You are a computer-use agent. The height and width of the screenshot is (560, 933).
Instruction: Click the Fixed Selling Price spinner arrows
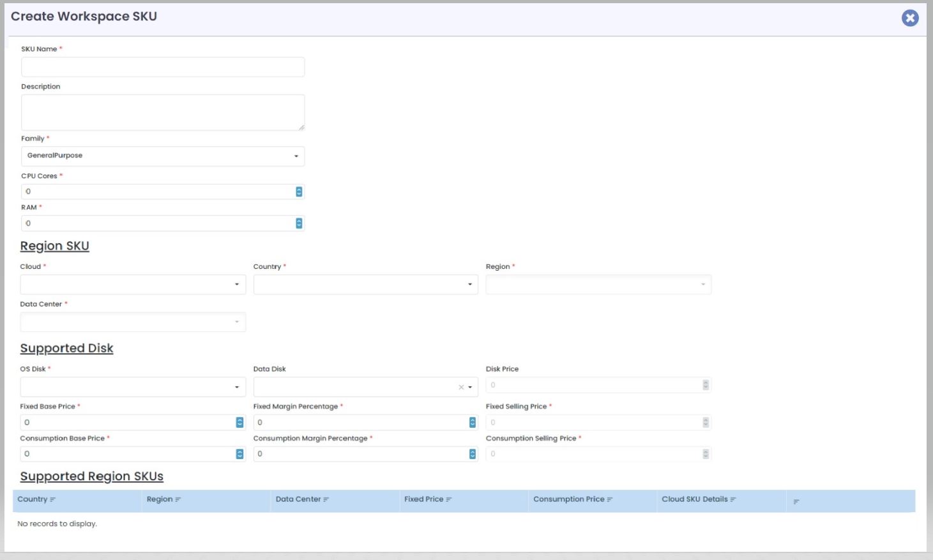point(706,422)
